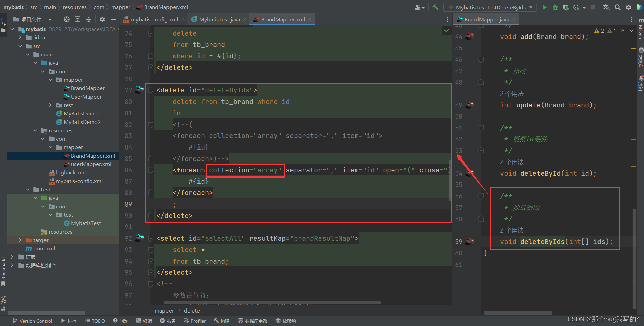Open the 依赖项 dependencies tool window
Image resolution: width=644 pixels, height=326 pixels.
[x=286, y=321]
